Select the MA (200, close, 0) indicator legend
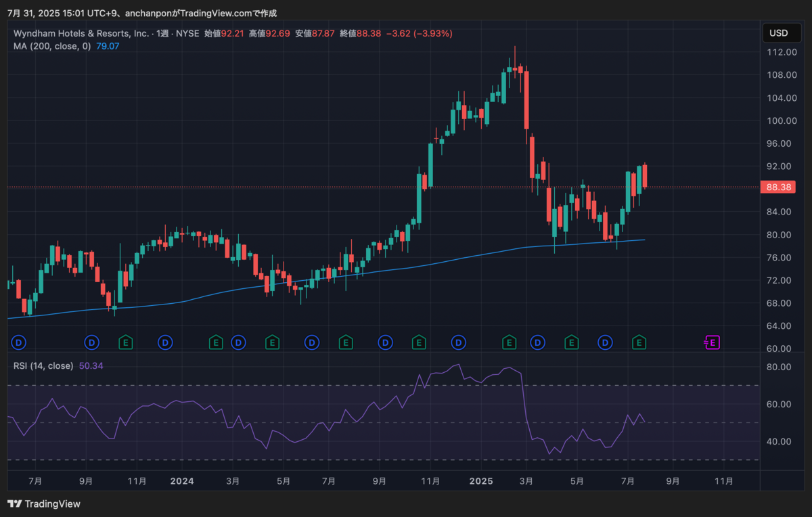The height and width of the screenshot is (517, 812). [52, 46]
